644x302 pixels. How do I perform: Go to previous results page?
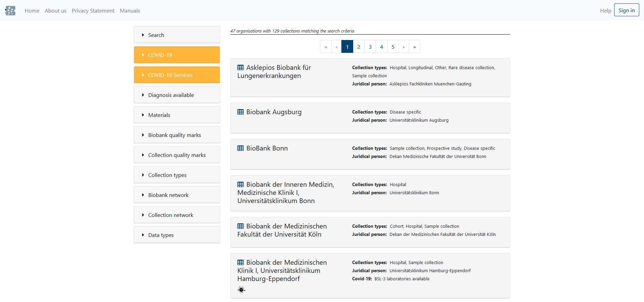coord(337,47)
